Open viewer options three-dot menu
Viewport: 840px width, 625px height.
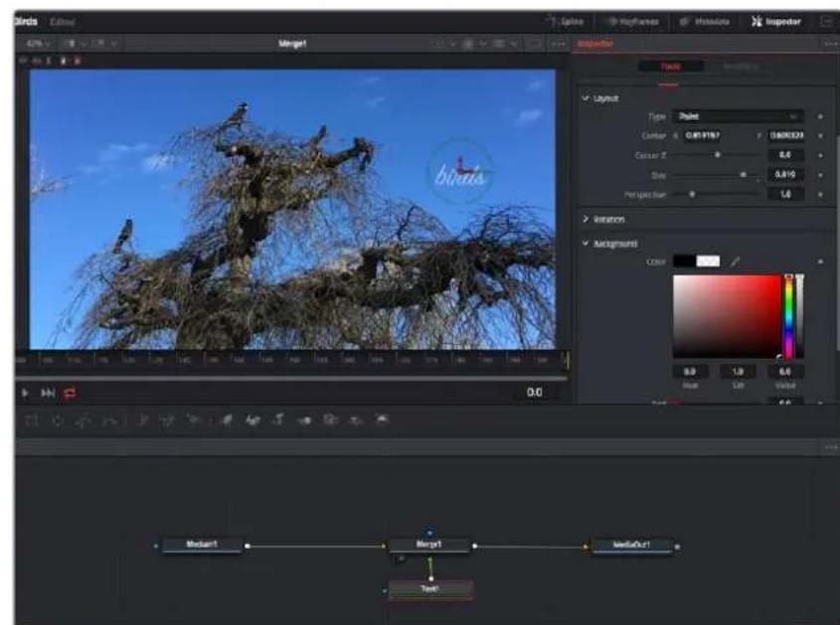[559, 44]
